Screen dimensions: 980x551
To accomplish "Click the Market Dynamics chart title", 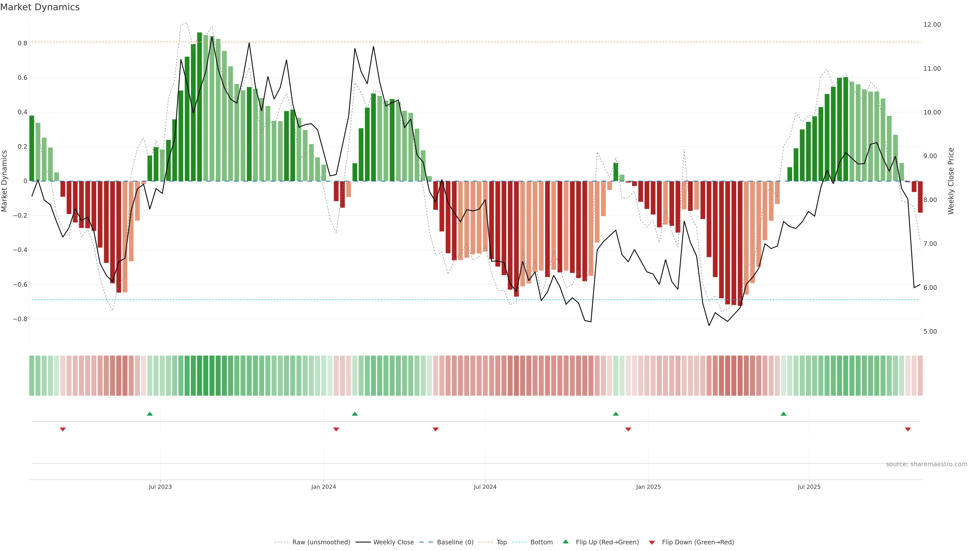I will point(40,7).
